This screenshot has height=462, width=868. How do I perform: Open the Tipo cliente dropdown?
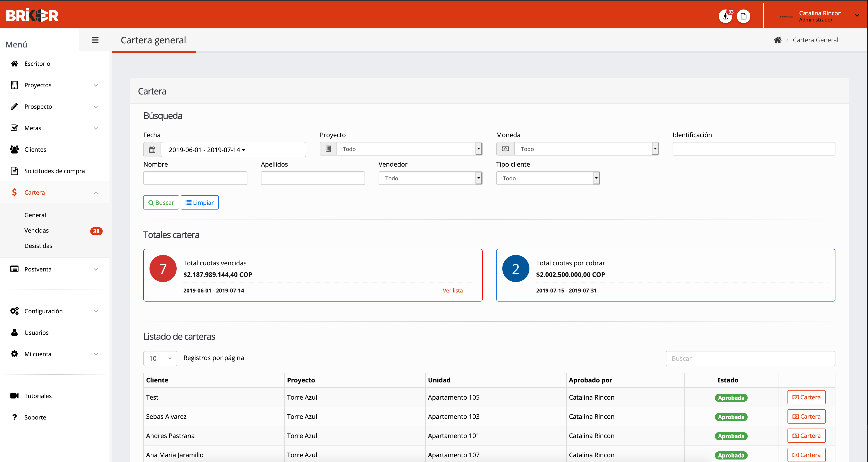point(548,178)
